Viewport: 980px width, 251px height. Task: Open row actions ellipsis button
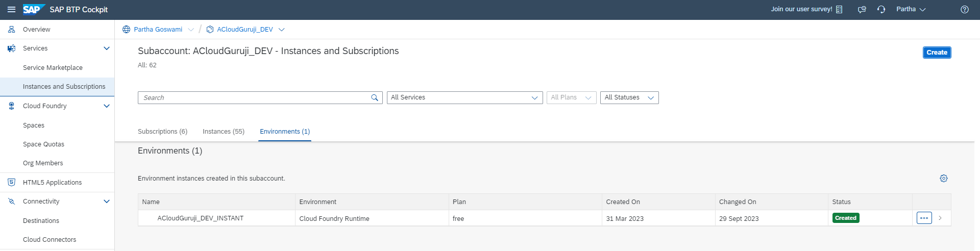click(924, 218)
